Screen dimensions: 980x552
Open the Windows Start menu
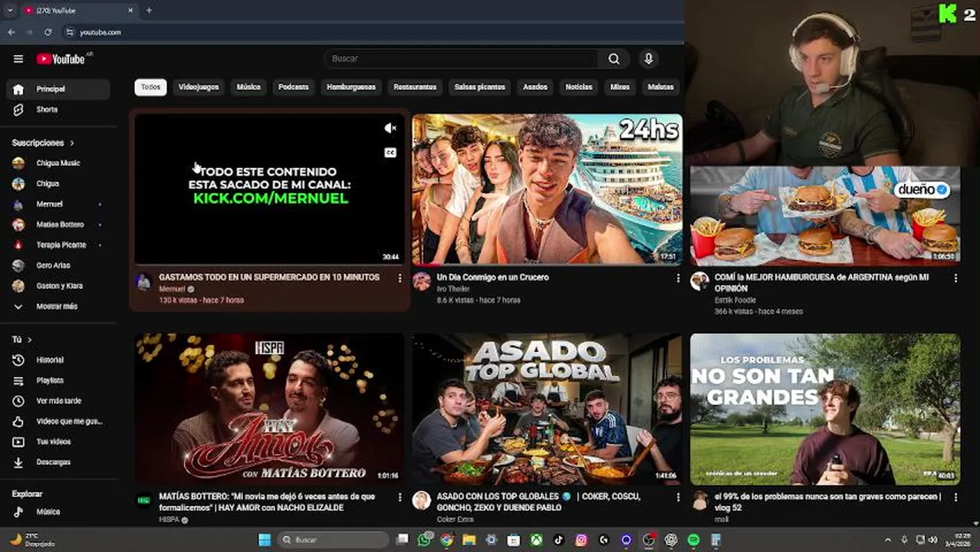click(x=265, y=540)
